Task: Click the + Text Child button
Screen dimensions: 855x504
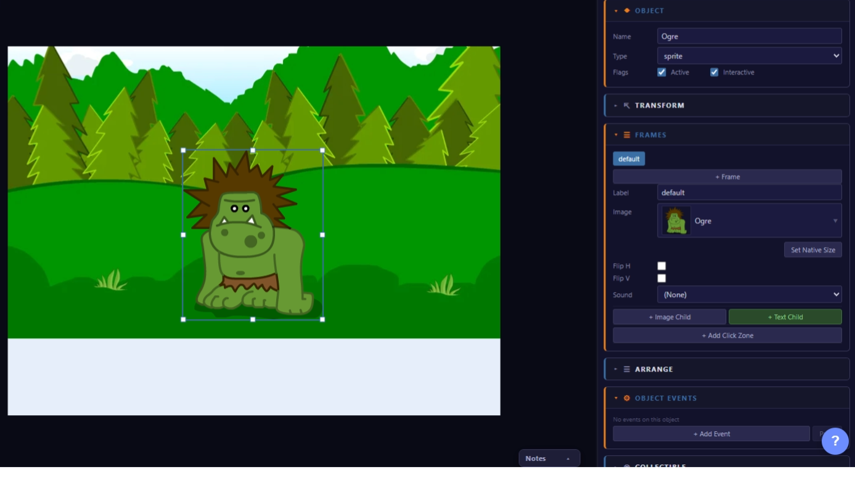Action: pyautogui.click(x=785, y=317)
